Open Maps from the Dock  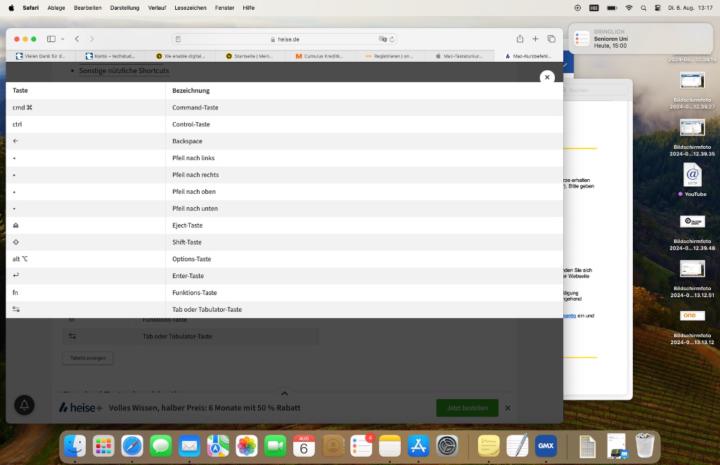[218, 446]
